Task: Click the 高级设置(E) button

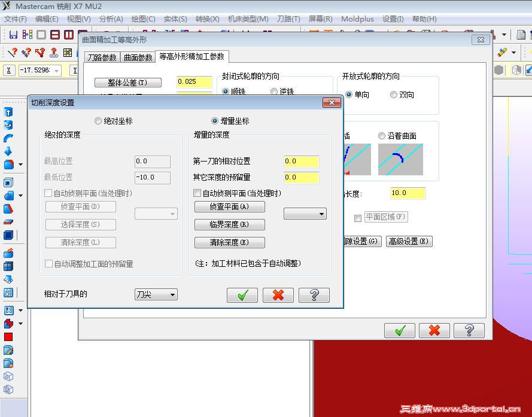Action: click(x=409, y=241)
